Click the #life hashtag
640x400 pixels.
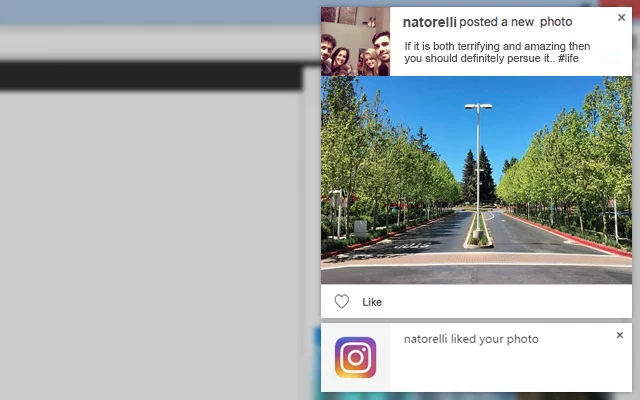pyautogui.click(x=568, y=58)
